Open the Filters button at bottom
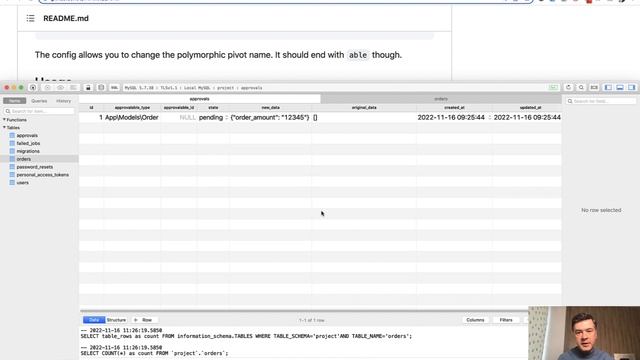This screenshot has height=360, width=640. [x=506, y=320]
